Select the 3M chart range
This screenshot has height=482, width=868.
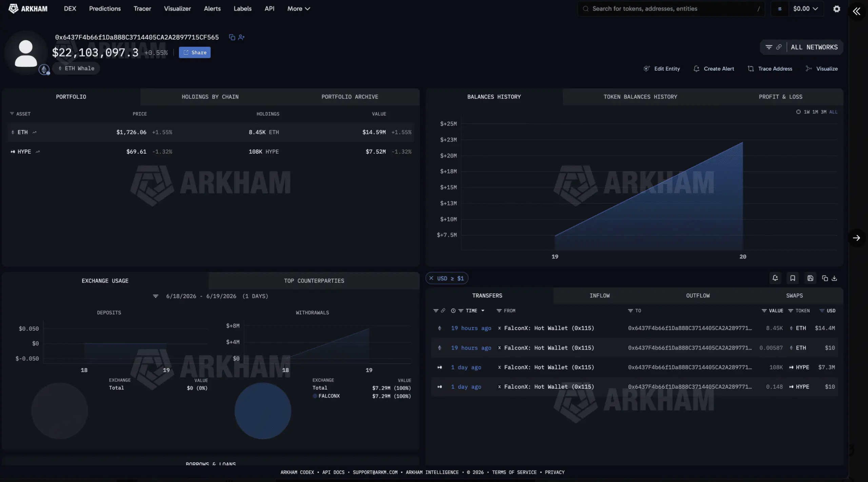[x=824, y=112]
